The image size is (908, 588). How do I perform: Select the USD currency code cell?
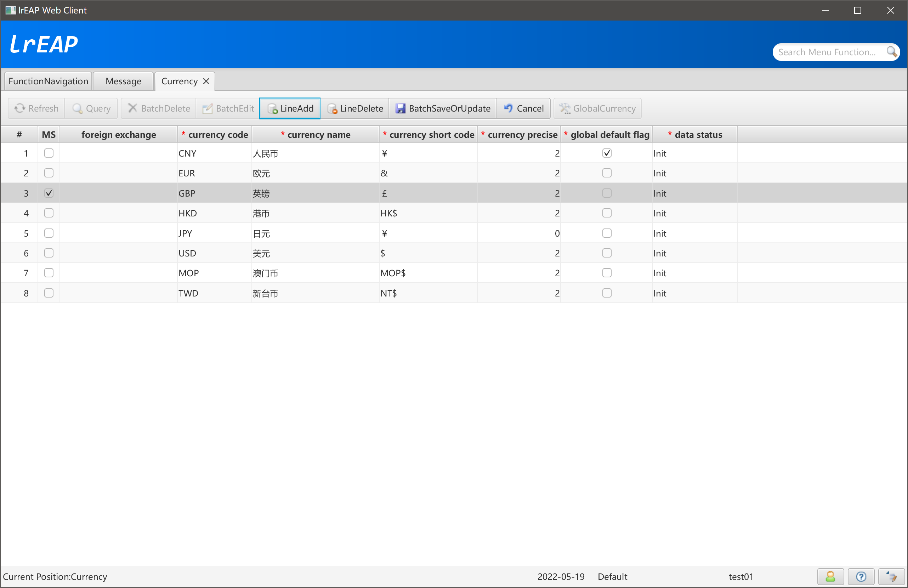214,253
